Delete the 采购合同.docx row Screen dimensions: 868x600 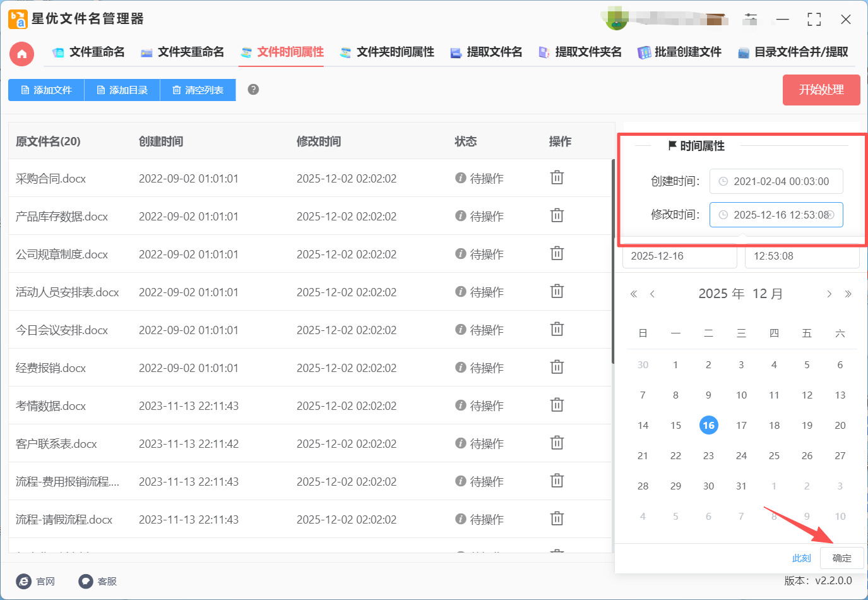[557, 178]
